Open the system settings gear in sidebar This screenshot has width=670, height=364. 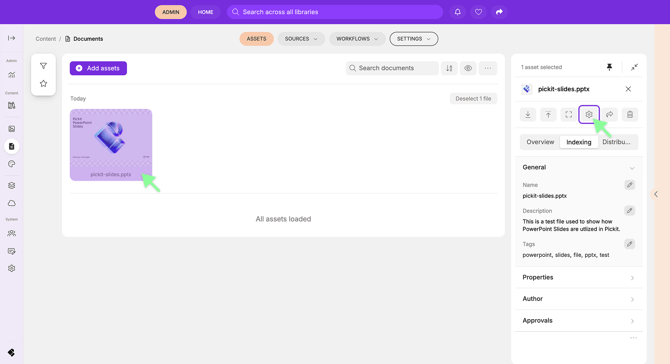pyautogui.click(x=12, y=268)
